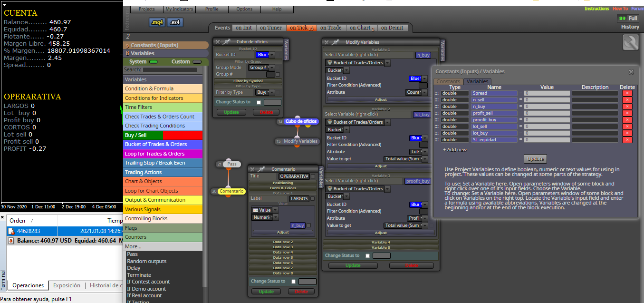644x303 pixels.
Task: Tick Change Status checkbox in Comentario panel
Action: [x=293, y=282]
